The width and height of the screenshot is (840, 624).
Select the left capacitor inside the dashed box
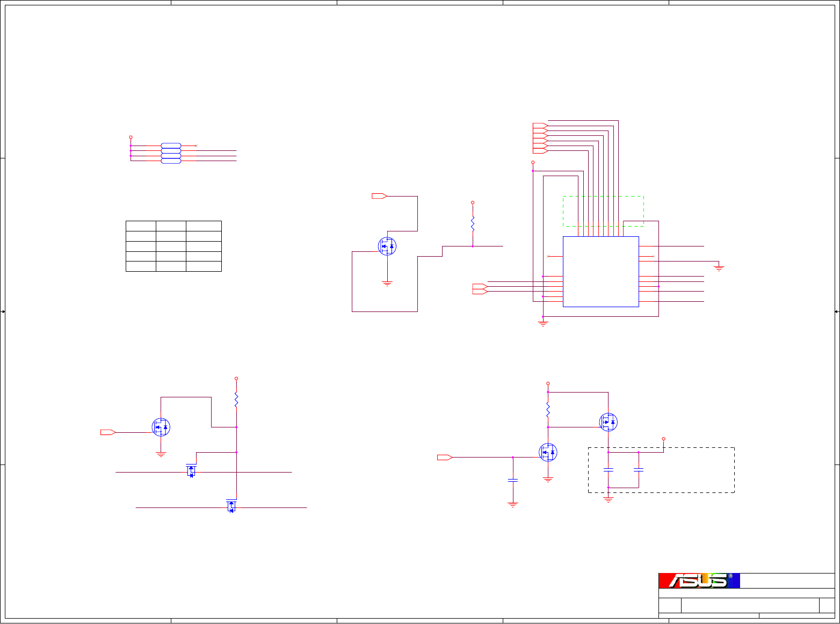coord(609,470)
